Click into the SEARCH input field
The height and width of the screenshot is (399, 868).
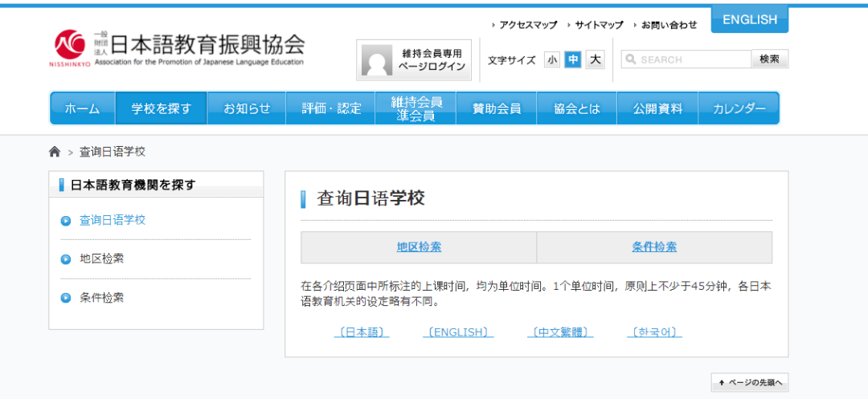[686, 59]
